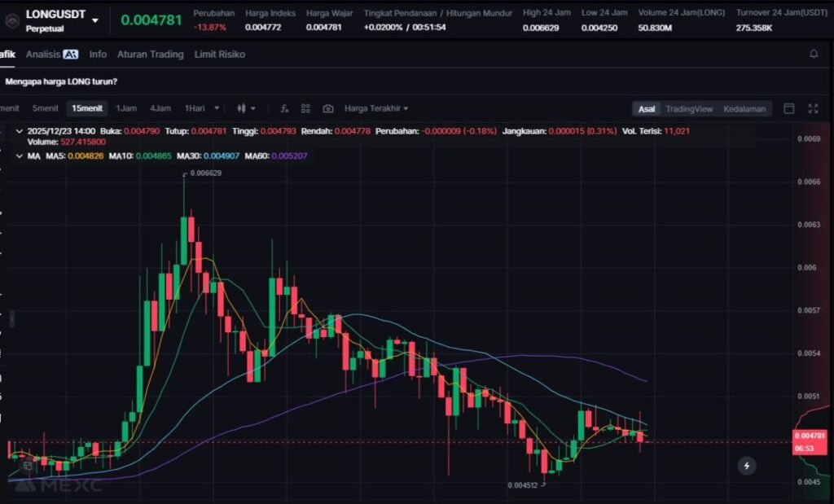Click the chart layout grid icon
Image resolution: width=834 pixels, height=504 pixels.
click(x=306, y=108)
